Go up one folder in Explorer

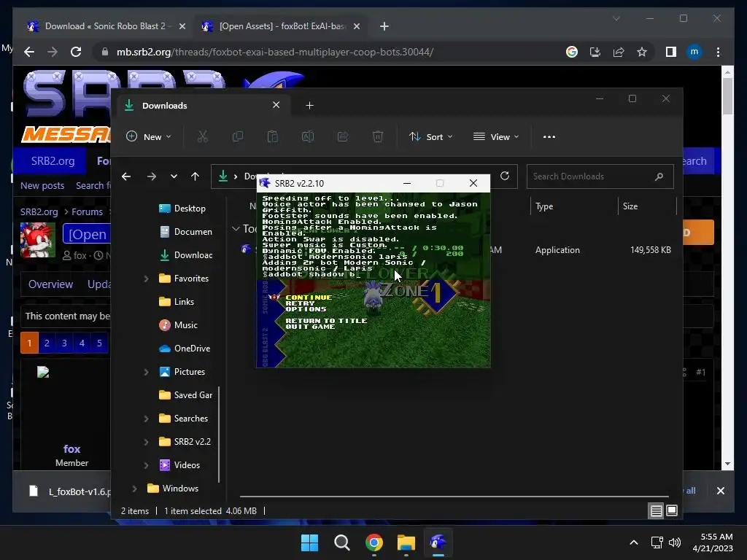point(195,176)
